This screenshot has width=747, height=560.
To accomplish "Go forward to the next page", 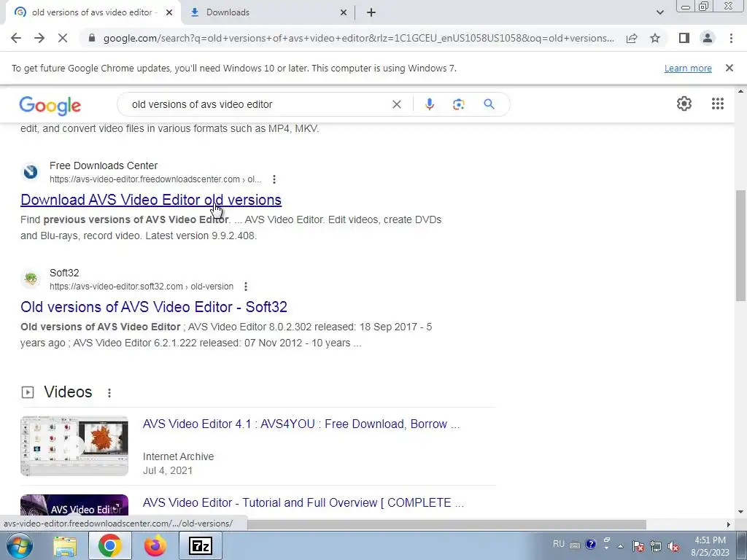I will coord(39,38).
